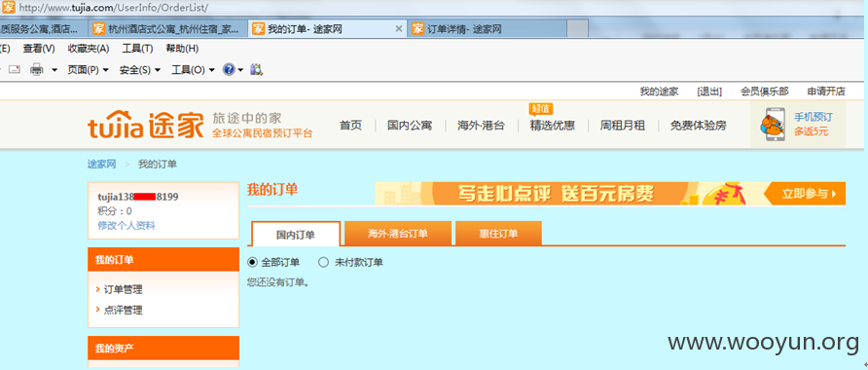
Task: Open the 安全(S) dropdown menu
Action: point(140,70)
